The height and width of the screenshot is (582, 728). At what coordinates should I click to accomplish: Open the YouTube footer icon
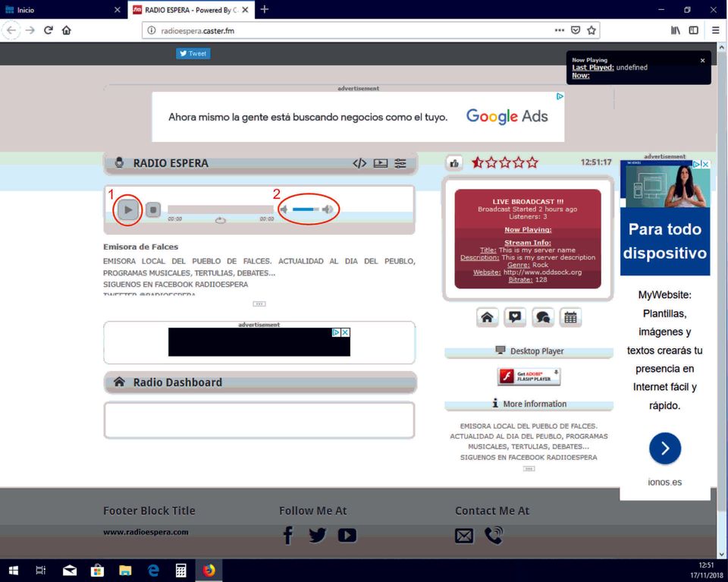(347, 535)
